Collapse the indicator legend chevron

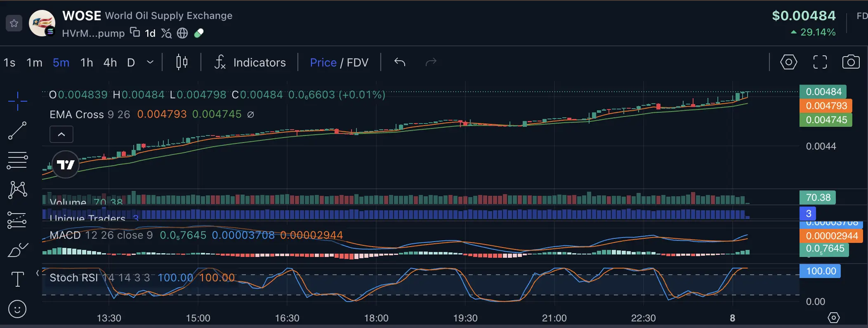(61, 134)
